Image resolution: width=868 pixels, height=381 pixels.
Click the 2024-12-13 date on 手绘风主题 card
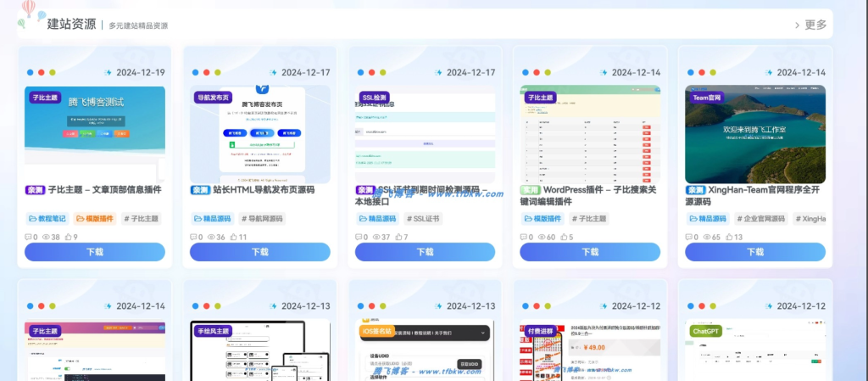click(305, 306)
